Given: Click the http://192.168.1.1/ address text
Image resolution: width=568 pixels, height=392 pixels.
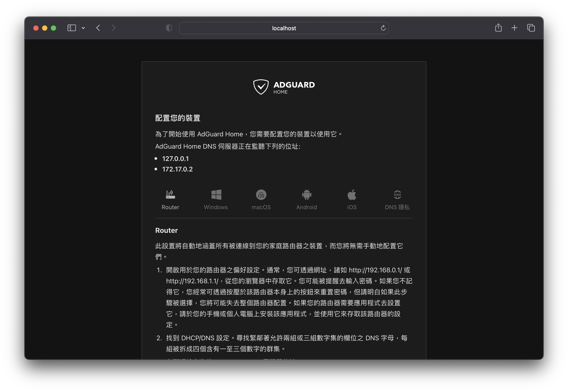Looking at the screenshot, I should (x=192, y=281).
